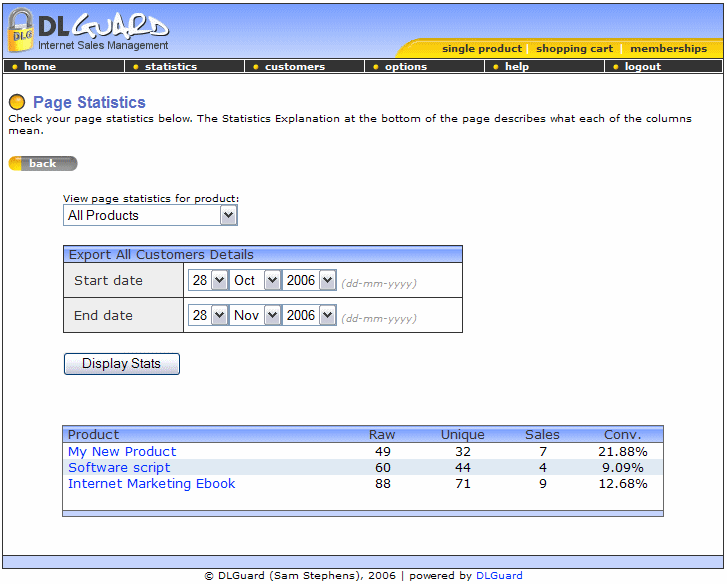Switch to the shopping cart tab
Image resolution: width=727 pixels, height=584 pixels.
point(574,48)
